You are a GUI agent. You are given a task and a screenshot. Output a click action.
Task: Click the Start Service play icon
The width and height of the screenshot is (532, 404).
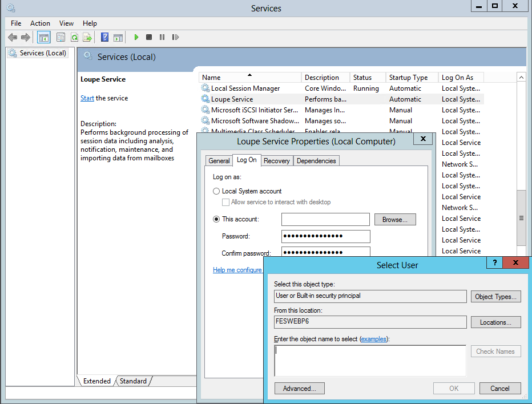click(136, 37)
